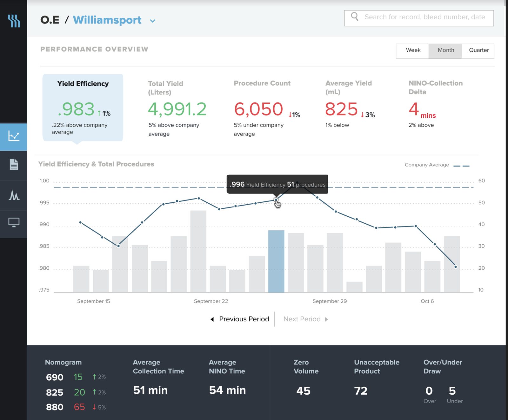The width and height of the screenshot is (508, 420).
Task: Click the Zero Volume value 45
Action: pos(303,391)
